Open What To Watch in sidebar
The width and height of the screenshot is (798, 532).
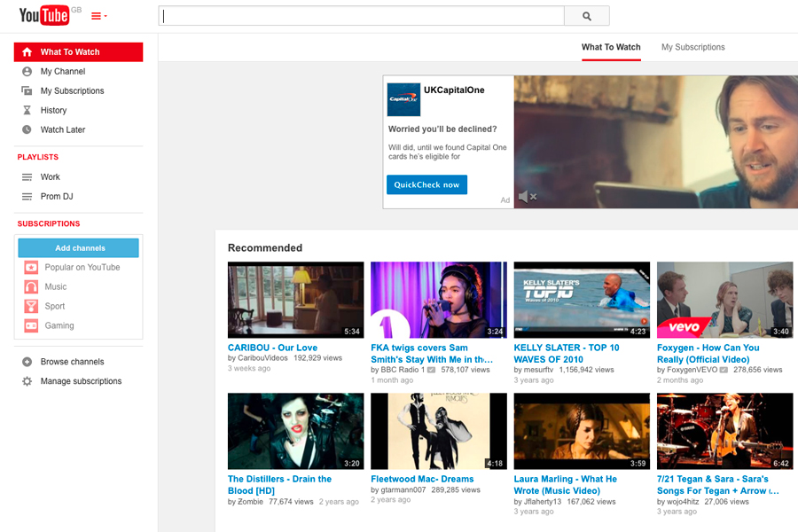[78, 52]
